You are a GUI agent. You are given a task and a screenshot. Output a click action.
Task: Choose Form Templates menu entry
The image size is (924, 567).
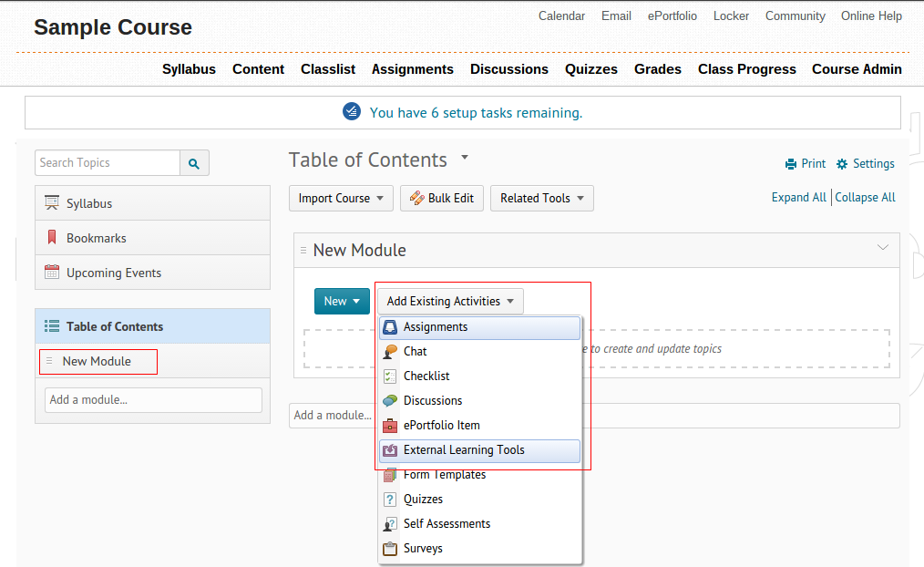479,475
